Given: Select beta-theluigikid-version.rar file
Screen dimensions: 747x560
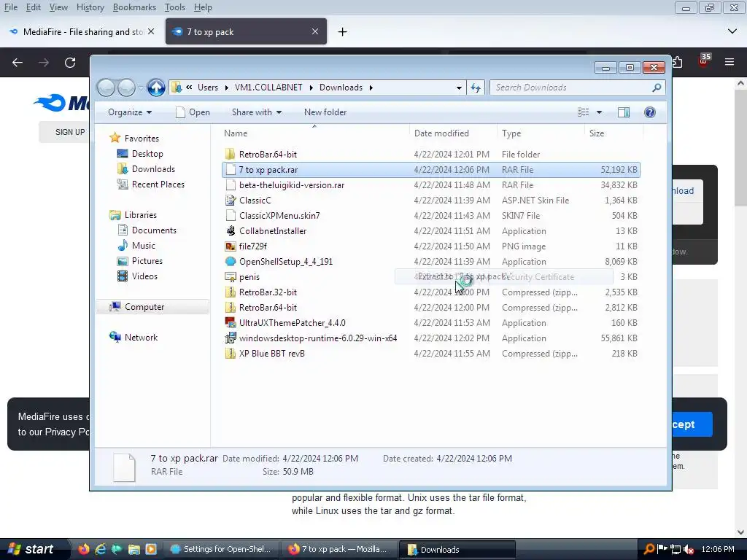Looking at the screenshot, I should pos(292,185).
